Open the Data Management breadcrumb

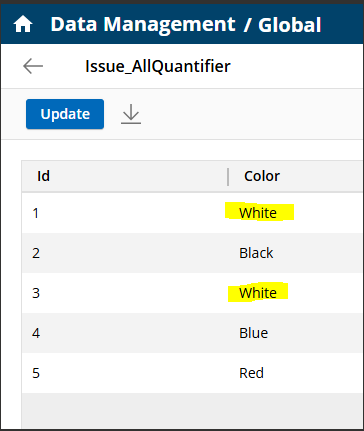143,25
